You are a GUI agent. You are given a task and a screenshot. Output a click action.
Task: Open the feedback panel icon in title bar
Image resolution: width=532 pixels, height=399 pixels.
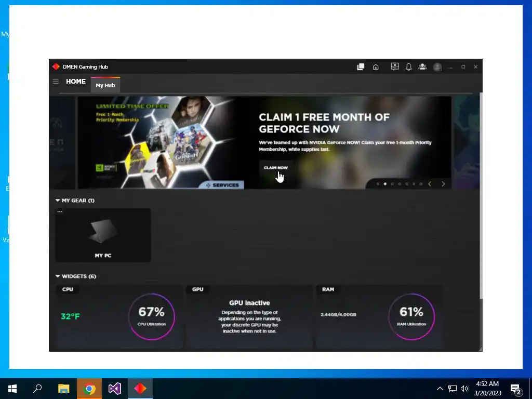[395, 66]
